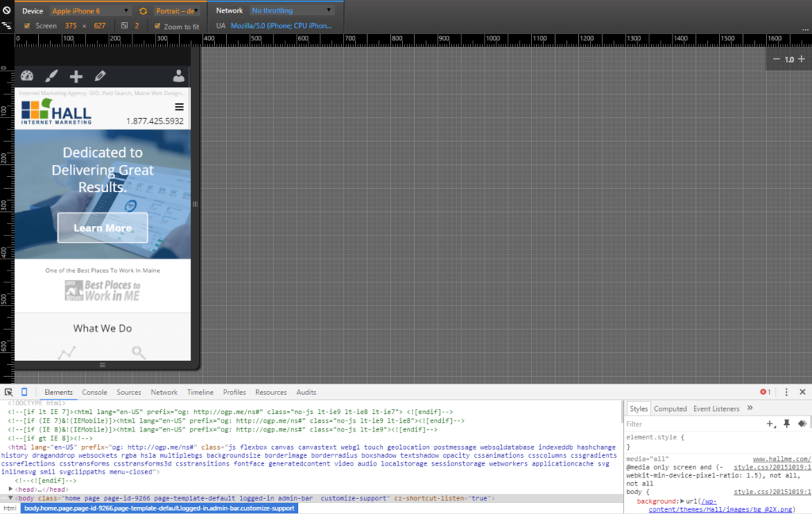
Task: Click the Hall Internet Marketing logo
Action: (x=56, y=111)
